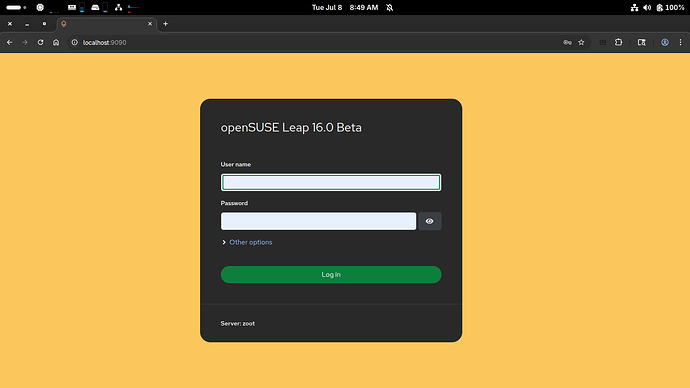Click the openSUSE Leap 16.0 Beta heading

(291, 128)
